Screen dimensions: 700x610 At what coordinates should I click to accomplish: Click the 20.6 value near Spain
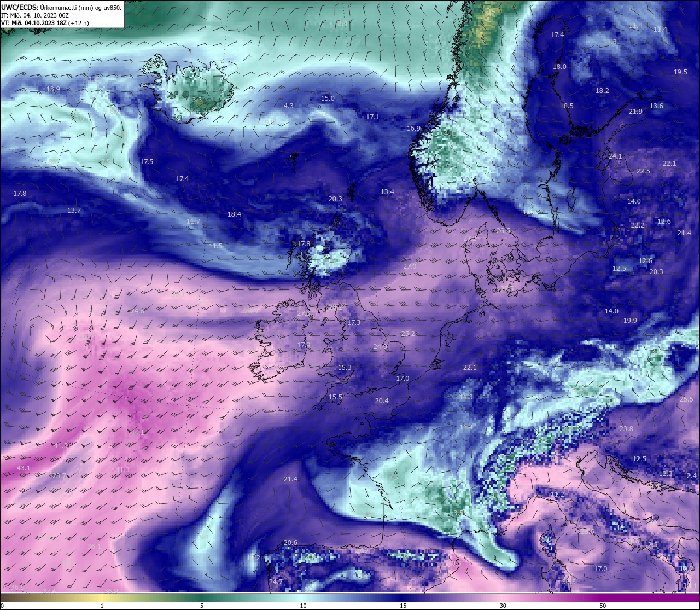[290, 543]
